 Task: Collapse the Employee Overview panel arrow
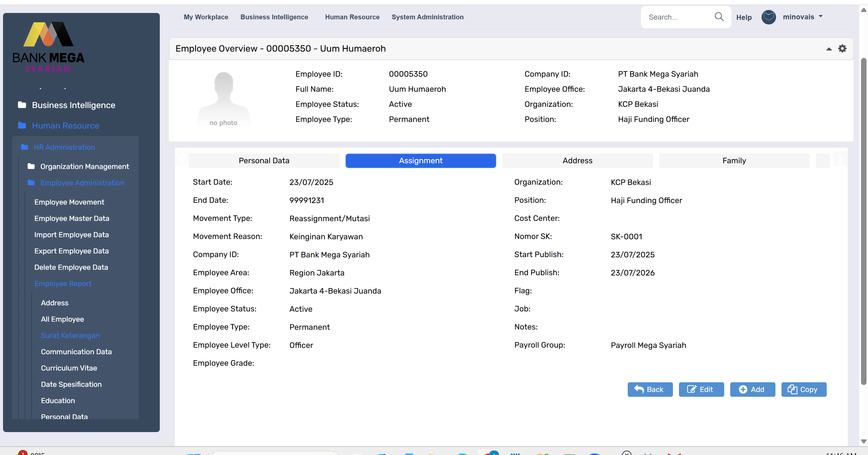click(x=829, y=49)
